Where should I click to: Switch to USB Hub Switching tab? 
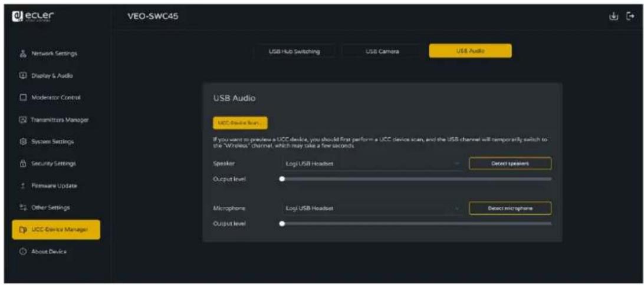click(294, 51)
